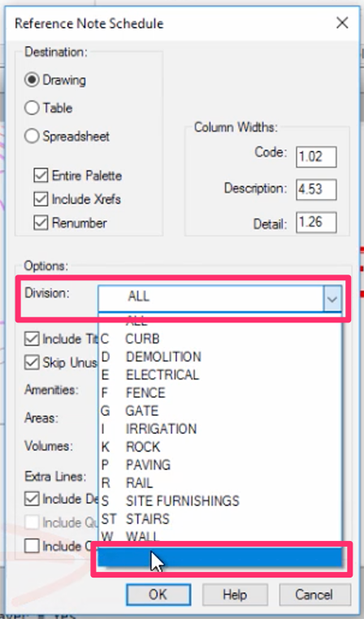Select the blank highlighted entry in the Division list
Viewport: 364px width, 619px height.
point(219,556)
